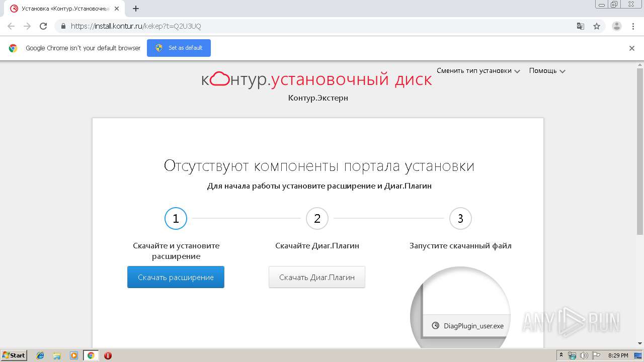
Task: Click the Контур.установочный диск logo
Action: coord(316,79)
